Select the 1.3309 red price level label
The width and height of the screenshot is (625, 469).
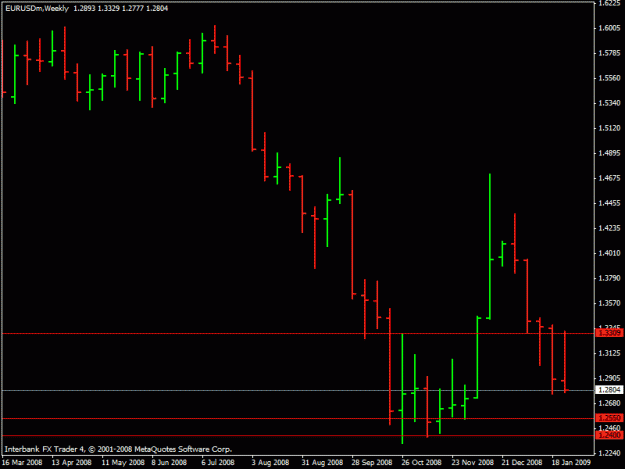609,333
